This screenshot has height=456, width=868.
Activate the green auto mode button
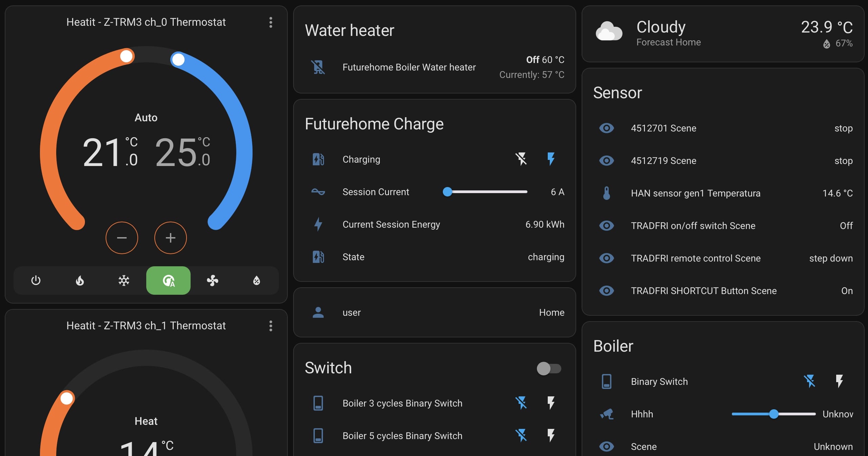click(168, 281)
